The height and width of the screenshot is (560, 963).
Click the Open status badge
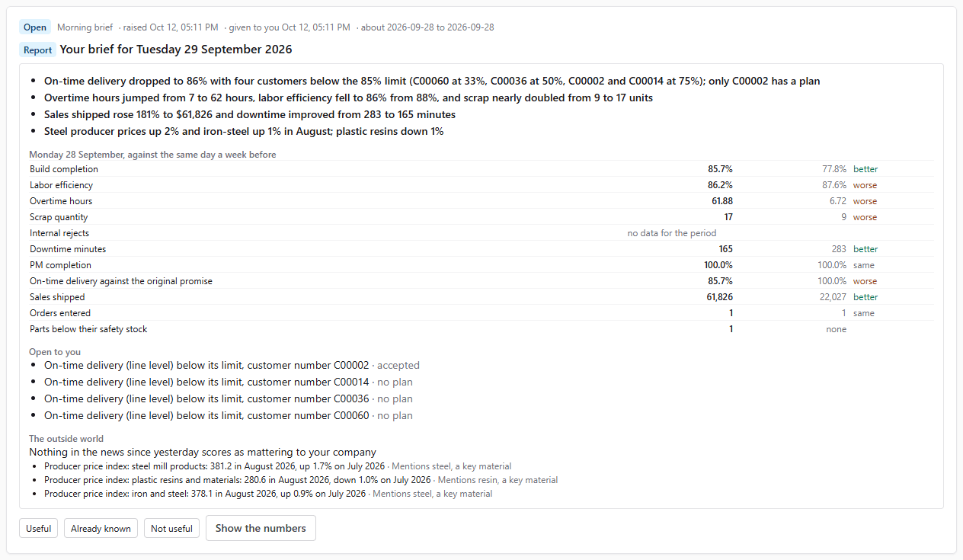click(35, 27)
